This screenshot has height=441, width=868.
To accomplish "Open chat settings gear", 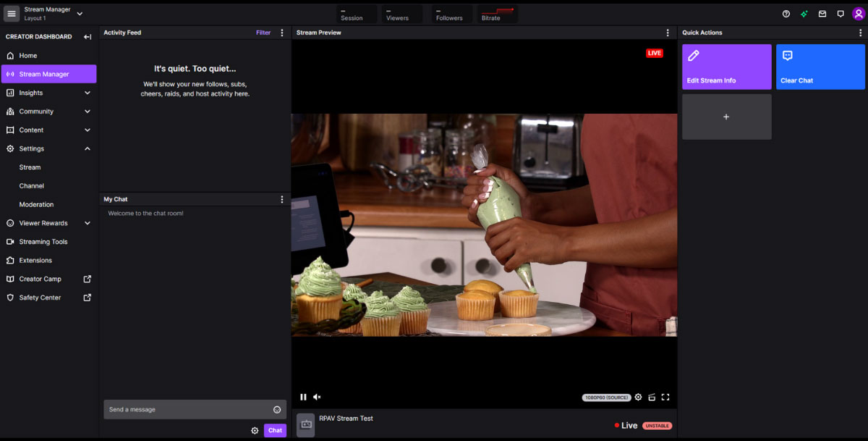I will (255, 430).
